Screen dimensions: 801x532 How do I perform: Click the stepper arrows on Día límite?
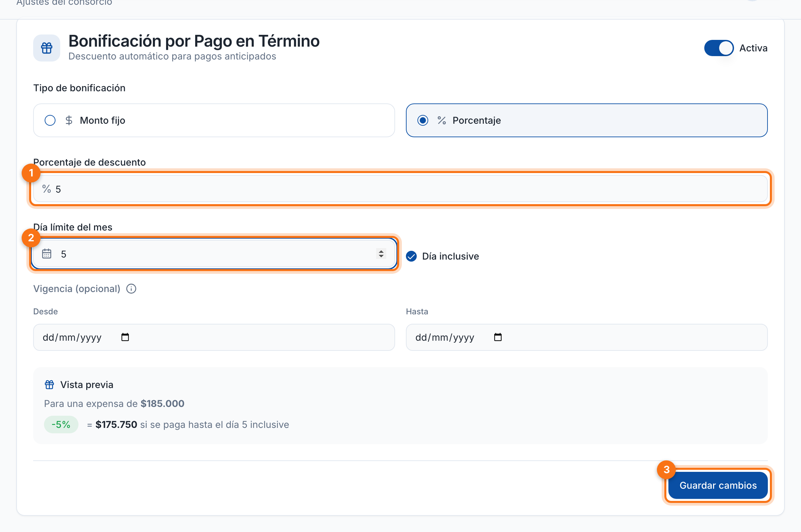381,254
